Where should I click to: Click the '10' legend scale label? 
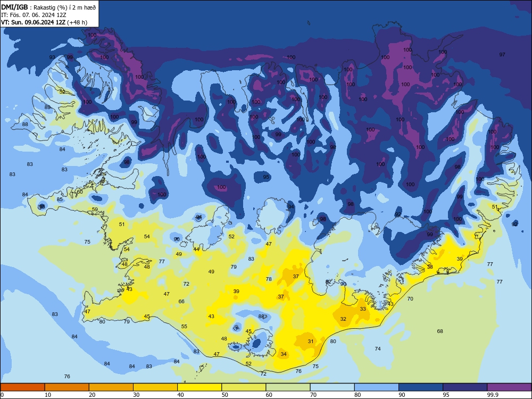click(x=48, y=395)
